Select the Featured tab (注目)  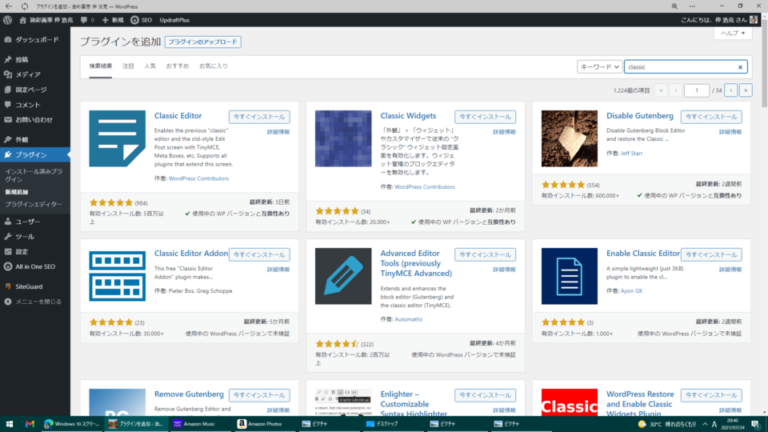point(128,66)
